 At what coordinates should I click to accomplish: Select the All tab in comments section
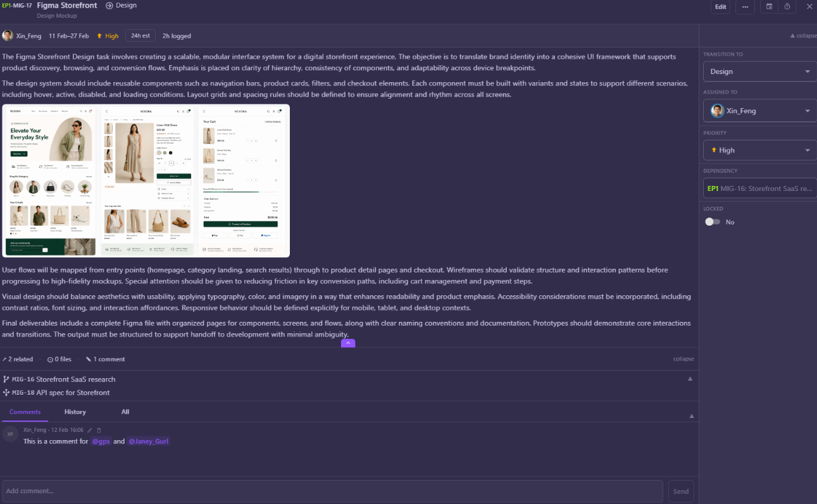[125, 412]
